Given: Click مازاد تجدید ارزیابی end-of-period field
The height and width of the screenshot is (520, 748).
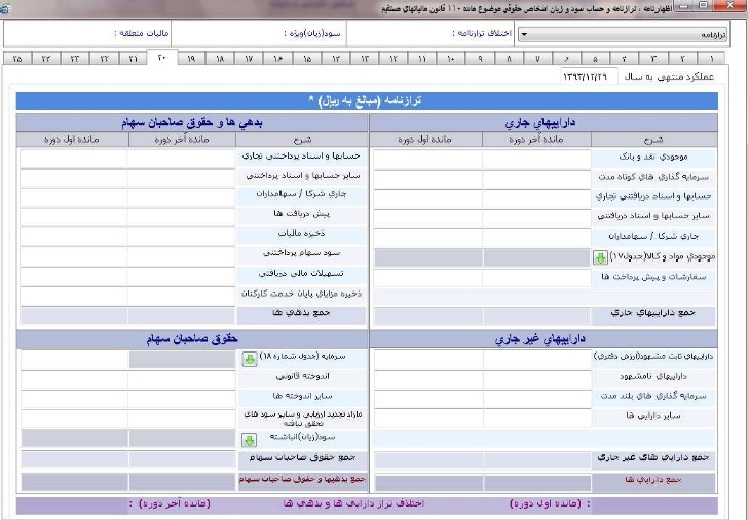Looking at the screenshot, I should pyautogui.click(x=182, y=418).
